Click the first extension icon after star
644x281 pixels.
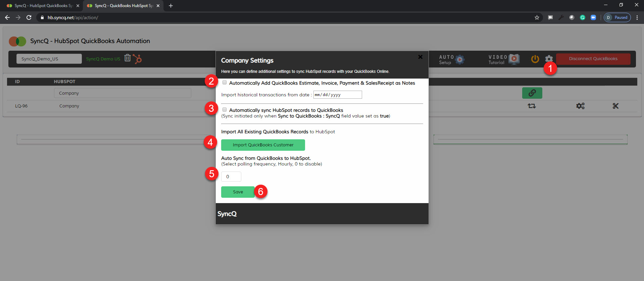click(550, 17)
